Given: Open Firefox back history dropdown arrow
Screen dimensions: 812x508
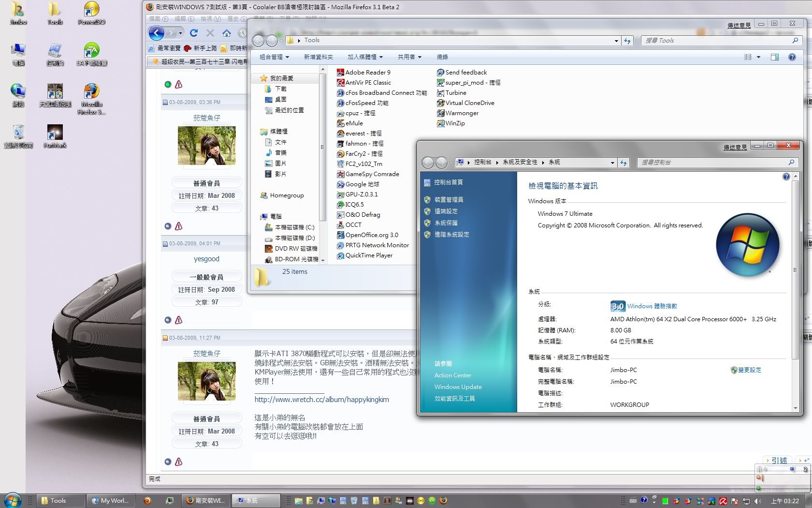Looking at the screenshot, I should 181,33.
